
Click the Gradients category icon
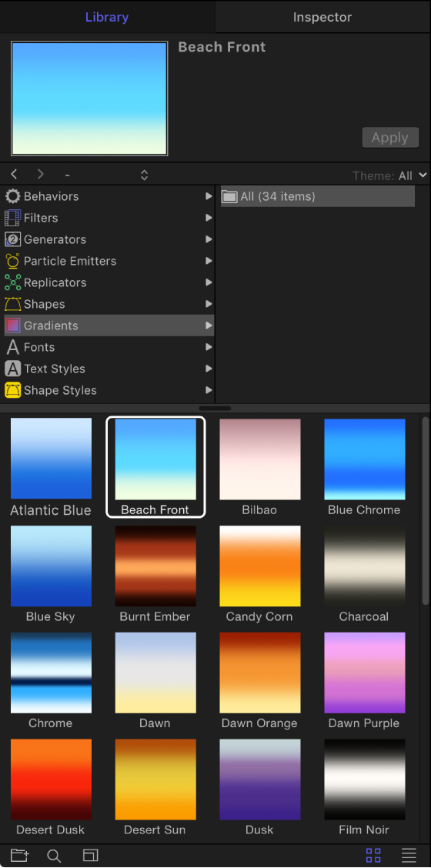tap(13, 325)
